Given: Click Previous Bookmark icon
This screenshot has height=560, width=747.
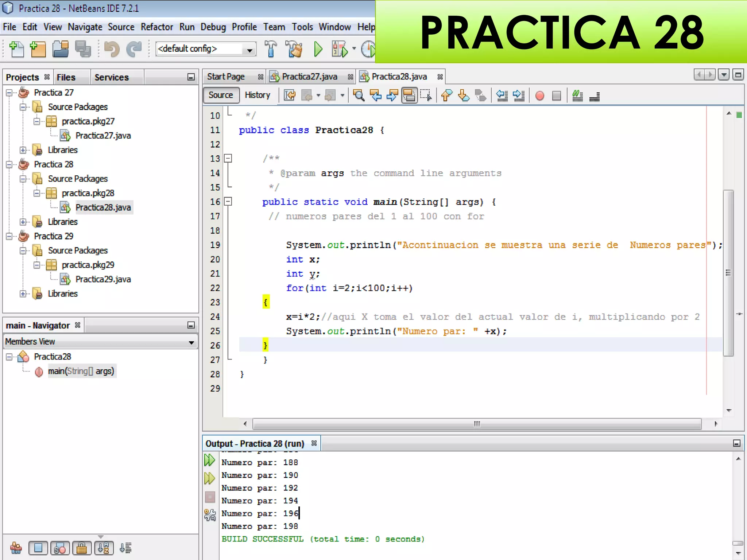Looking at the screenshot, I should pyautogui.click(x=447, y=96).
